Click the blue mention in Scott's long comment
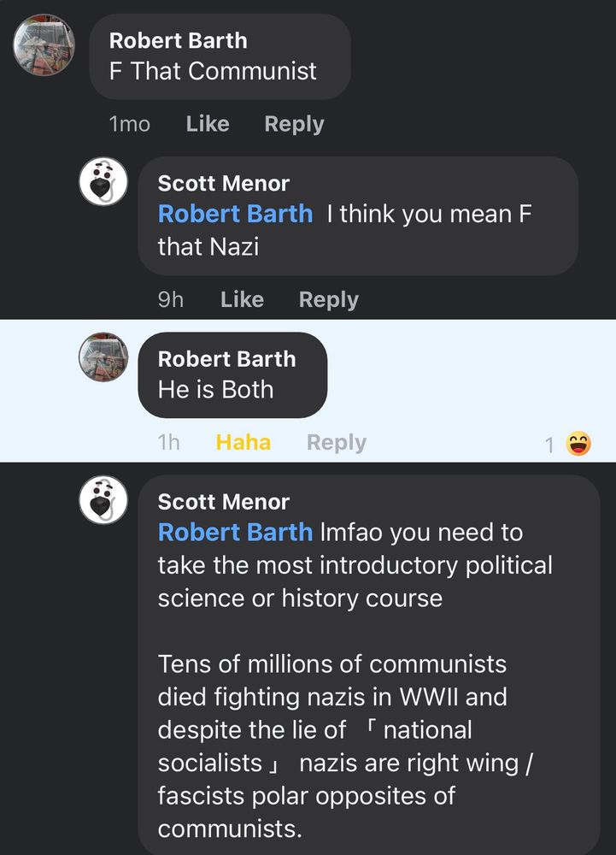The image size is (616, 855). (235, 532)
